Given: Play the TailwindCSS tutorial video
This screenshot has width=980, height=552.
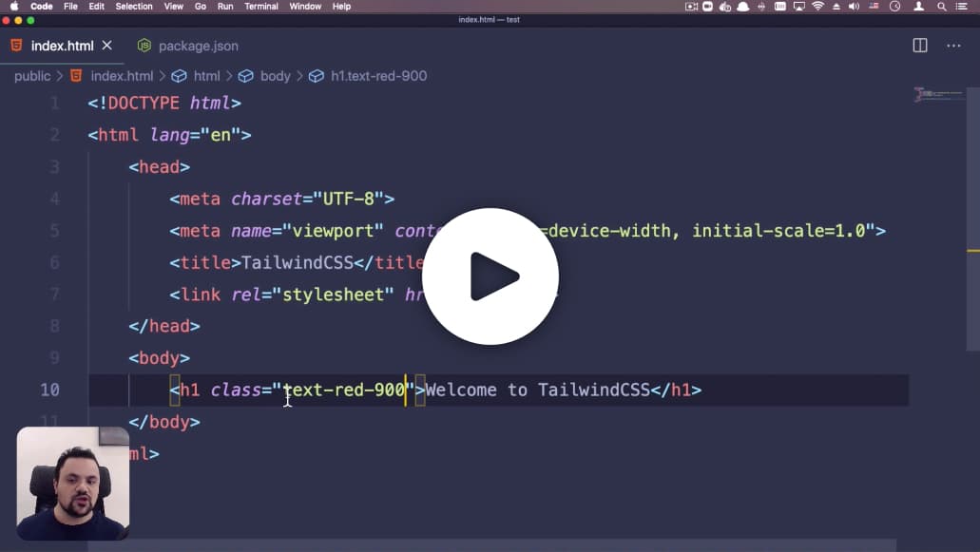Looking at the screenshot, I should click(x=490, y=276).
